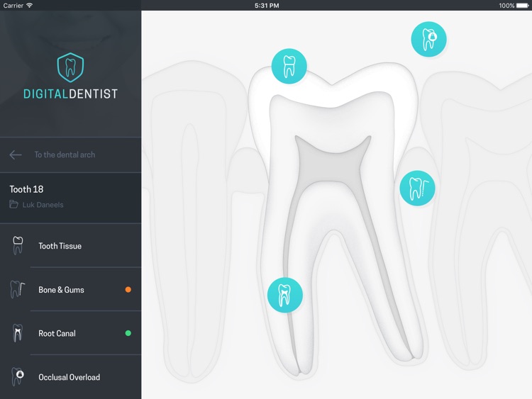
Task: Tap the bone and gums probe hotspot
Action: (x=417, y=188)
